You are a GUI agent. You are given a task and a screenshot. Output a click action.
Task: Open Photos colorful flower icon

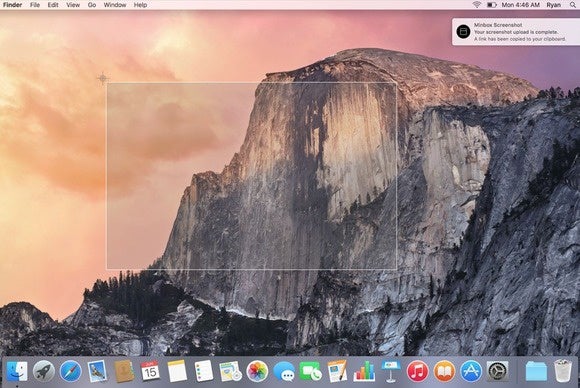pyautogui.click(x=257, y=371)
